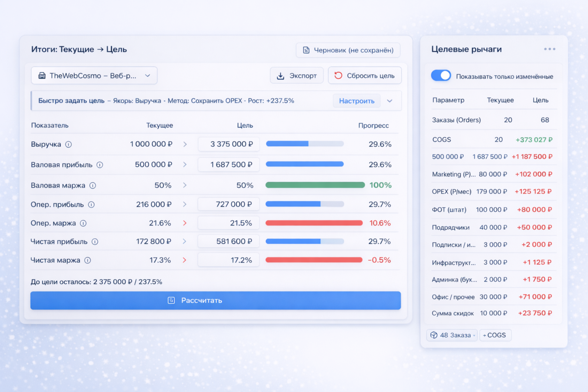Image resolution: width=588 pixels, height=392 pixels.
Task: Click Сбросить цель button
Action: coord(365,76)
